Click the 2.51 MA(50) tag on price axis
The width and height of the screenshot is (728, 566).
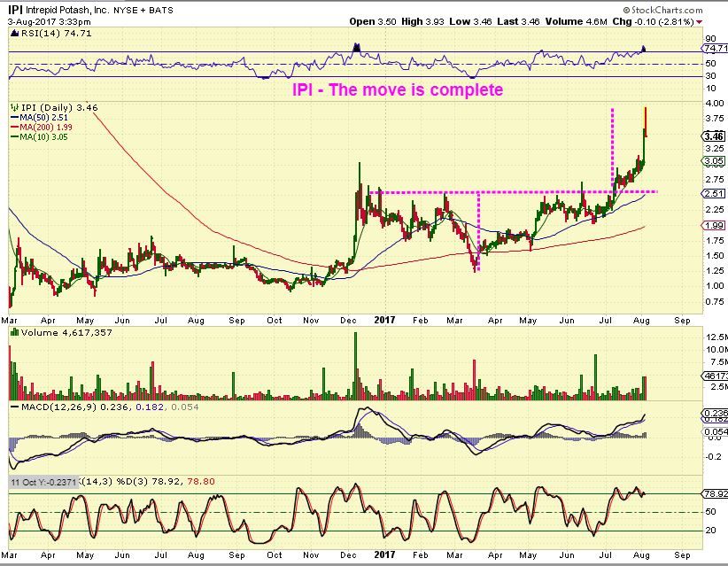pos(714,193)
